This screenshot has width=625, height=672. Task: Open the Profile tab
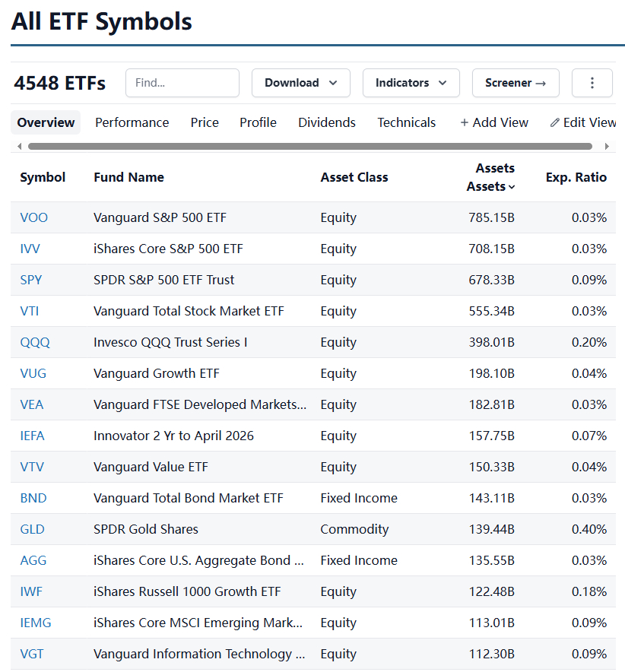[258, 122]
